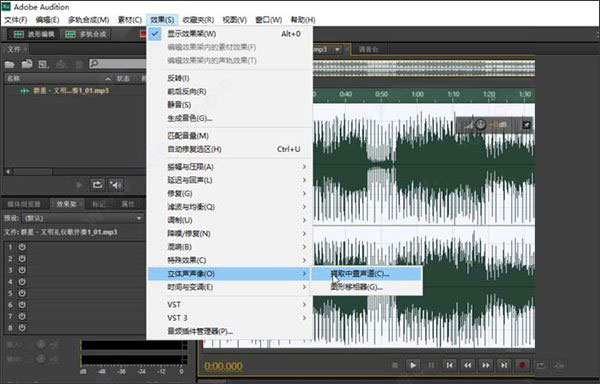This screenshot has width=600, height=384.
Task: Click the loop playback button in Files panel
Action: pyautogui.click(x=98, y=185)
